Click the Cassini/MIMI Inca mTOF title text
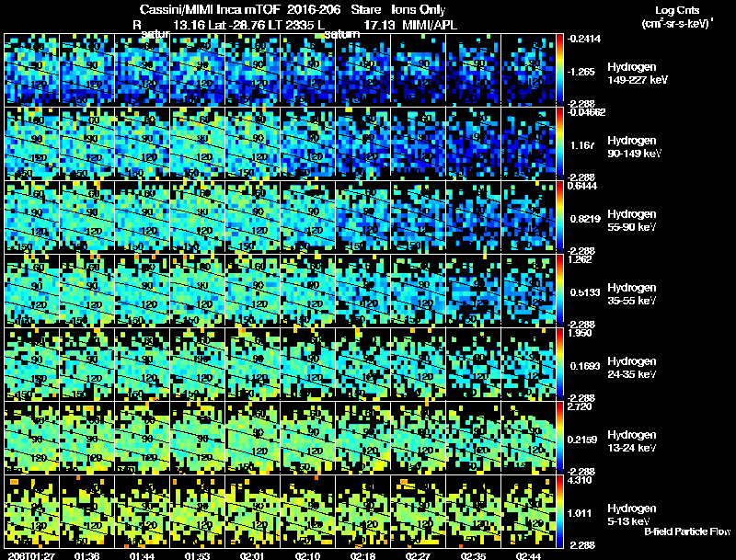 click(210, 9)
